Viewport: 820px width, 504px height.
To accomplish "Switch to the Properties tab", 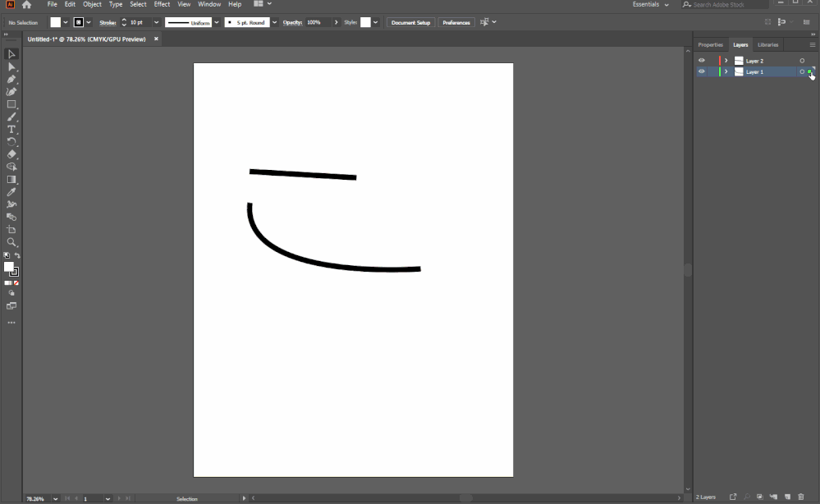I will click(x=710, y=44).
